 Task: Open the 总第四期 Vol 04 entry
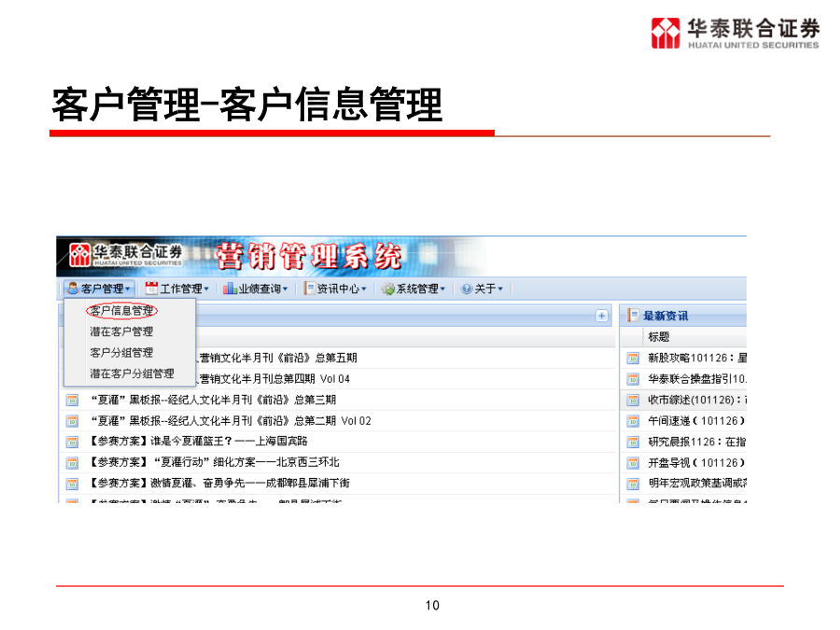273,379
